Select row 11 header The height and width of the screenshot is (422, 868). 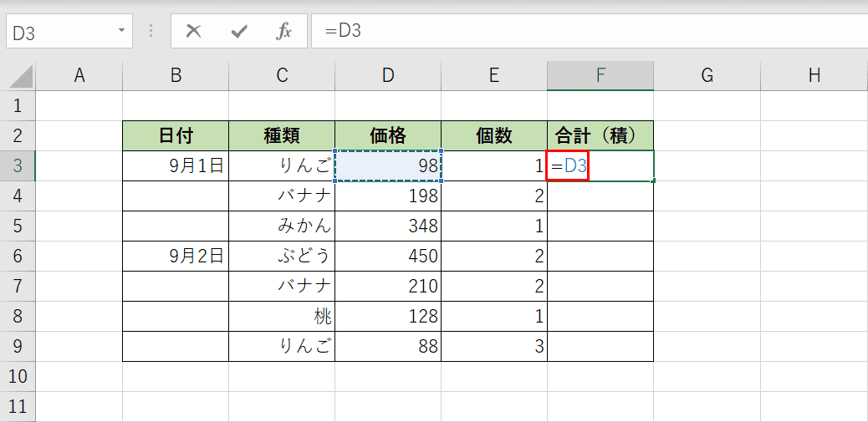point(18,406)
